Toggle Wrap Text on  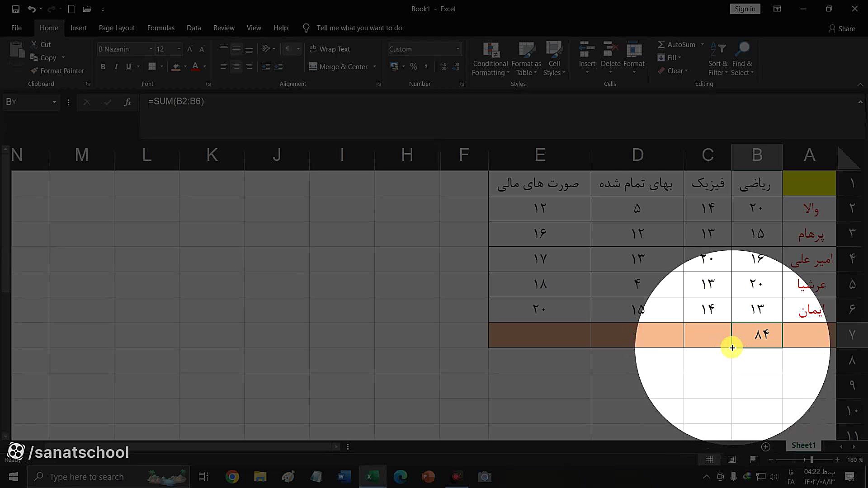click(x=330, y=49)
